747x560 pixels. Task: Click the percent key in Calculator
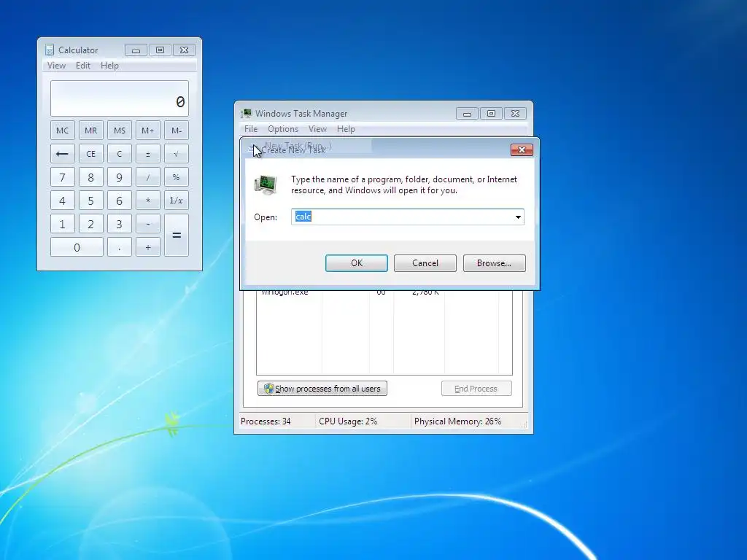(177, 177)
